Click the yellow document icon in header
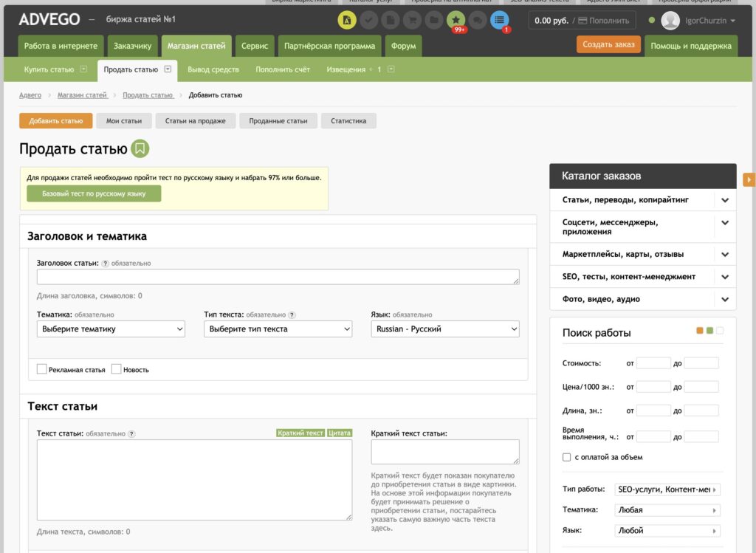756x553 pixels. (347, 20)
